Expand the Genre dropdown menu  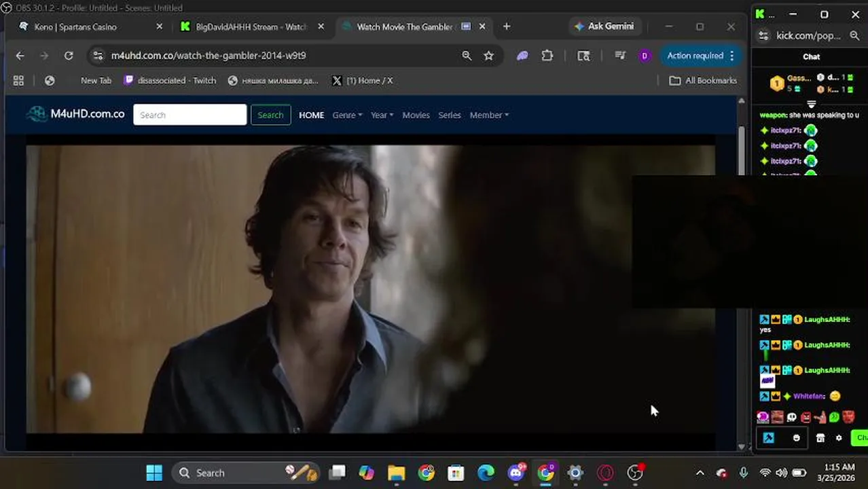347,115
